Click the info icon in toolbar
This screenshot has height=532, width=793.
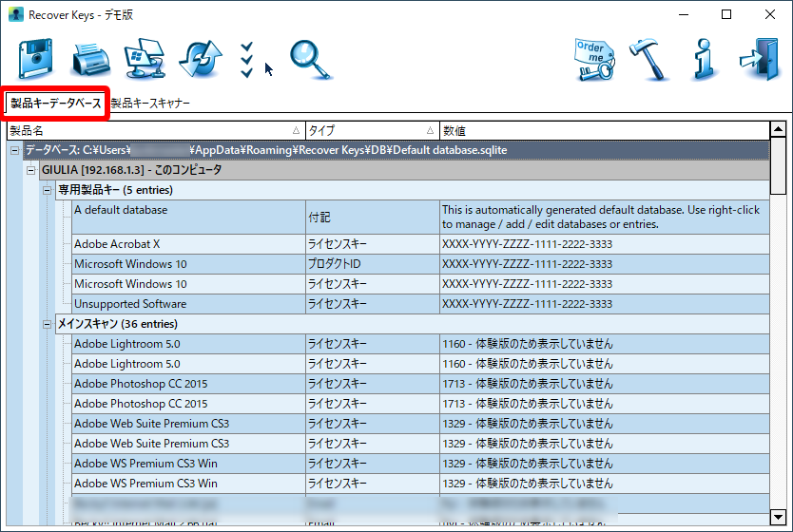(704, 59)
